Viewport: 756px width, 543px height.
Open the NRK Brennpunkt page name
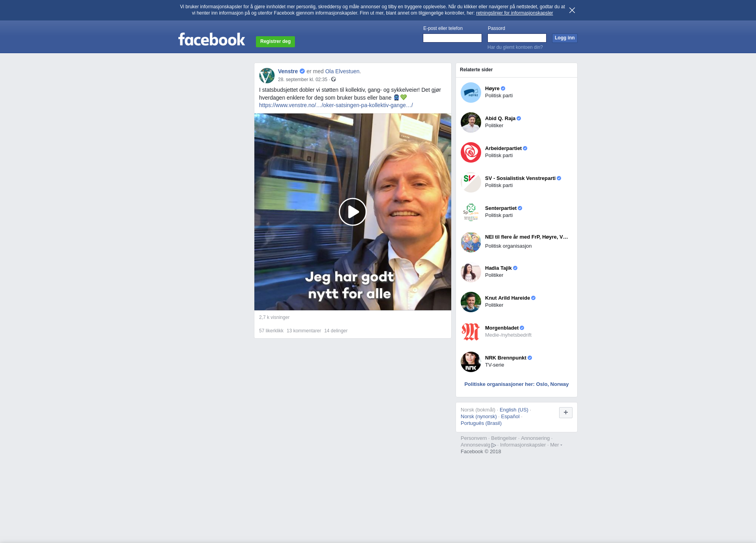click(x=506, y=358)
